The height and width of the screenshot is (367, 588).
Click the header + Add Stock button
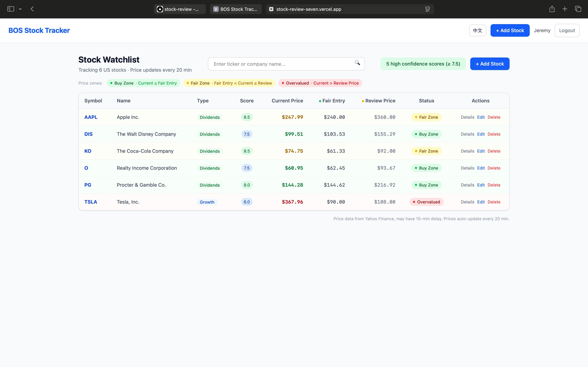[510, 30]
